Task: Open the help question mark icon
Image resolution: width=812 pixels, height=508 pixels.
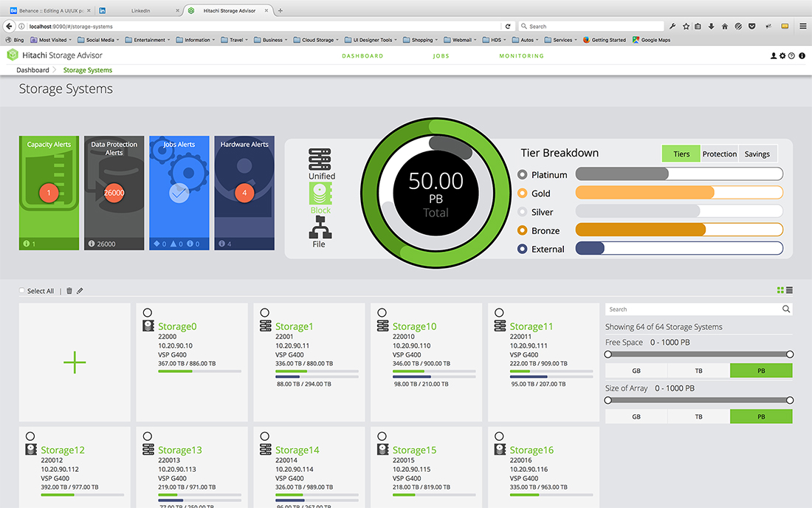Action: [791, 56]
